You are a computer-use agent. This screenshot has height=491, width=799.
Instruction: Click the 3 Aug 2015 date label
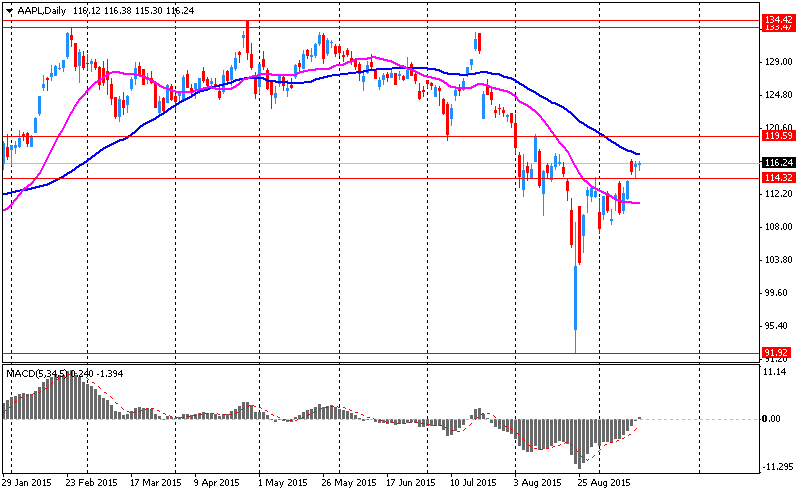pyautogui.click(x=537, y=482)
